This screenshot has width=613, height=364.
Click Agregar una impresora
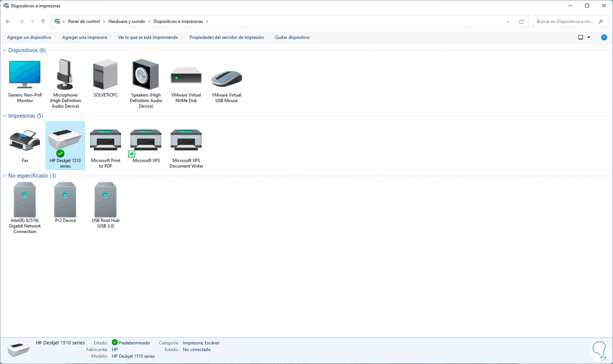(84, 37)
